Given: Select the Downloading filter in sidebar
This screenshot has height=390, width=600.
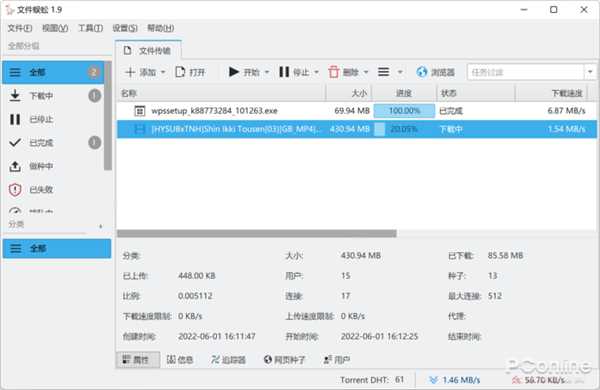Looking at the screenshot, I should click(53, 96).
